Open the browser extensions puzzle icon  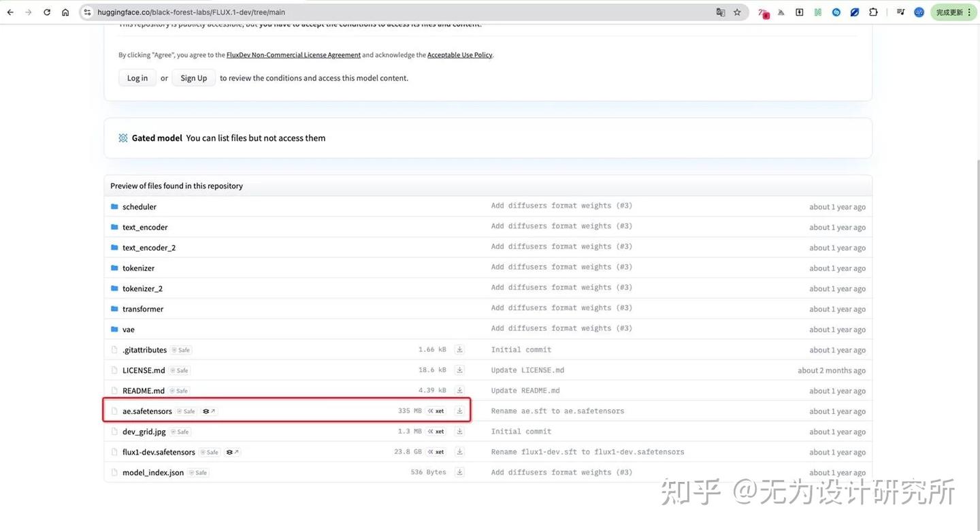[x=873, y=12]
